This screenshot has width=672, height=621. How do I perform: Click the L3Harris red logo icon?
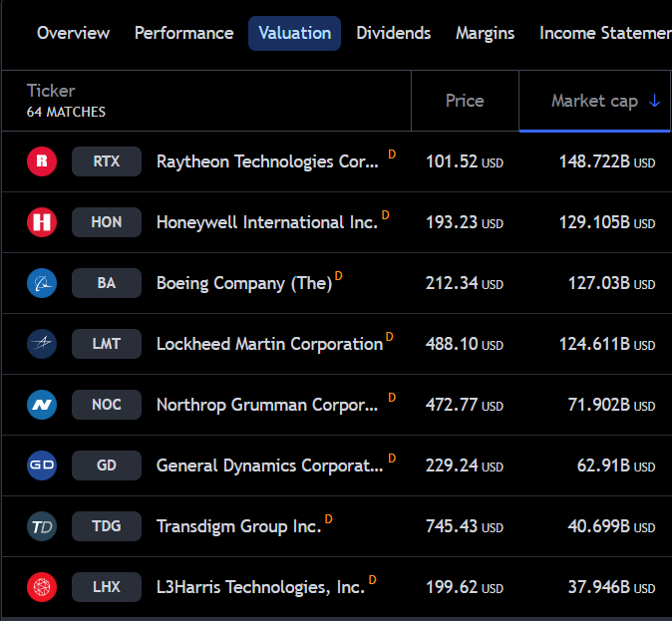click(x=42, y=587)
